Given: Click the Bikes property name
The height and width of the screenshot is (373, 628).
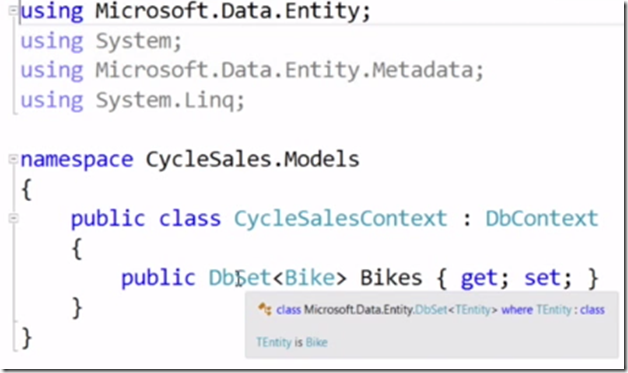Looking at the screenshot, I should click(391, 277).
